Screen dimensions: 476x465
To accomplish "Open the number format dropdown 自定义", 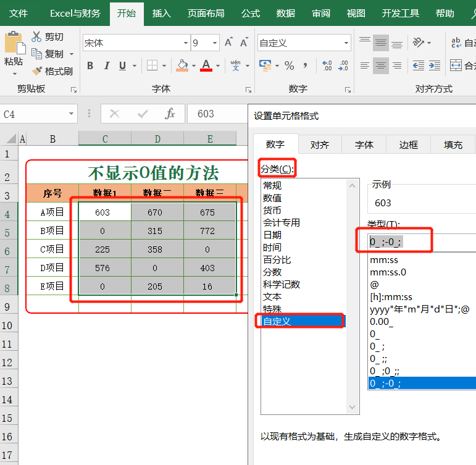I will (346, 43).
